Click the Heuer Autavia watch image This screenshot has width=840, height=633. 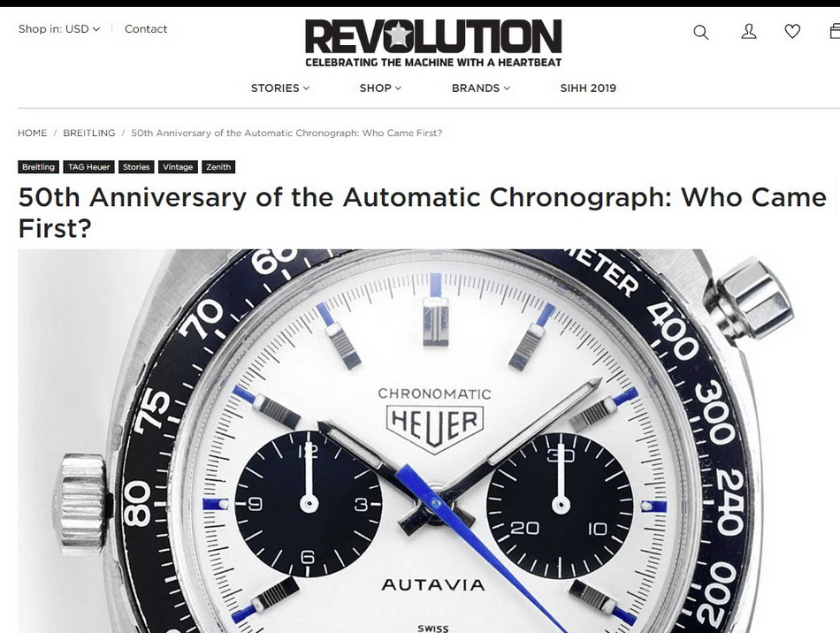[x=429, y=441]
